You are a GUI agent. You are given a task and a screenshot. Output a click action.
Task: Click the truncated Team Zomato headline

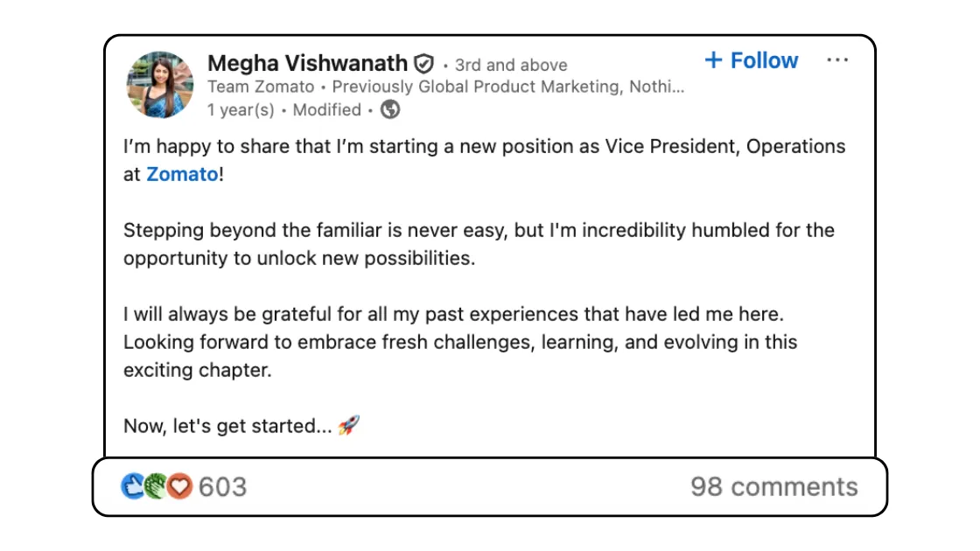pyautogui.click(x=445, y=87)
